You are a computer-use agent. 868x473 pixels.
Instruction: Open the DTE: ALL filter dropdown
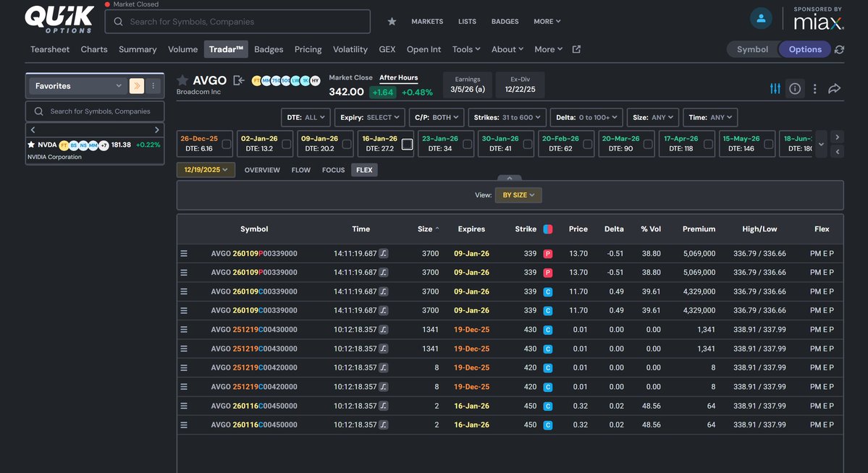[x=306, y=117]
